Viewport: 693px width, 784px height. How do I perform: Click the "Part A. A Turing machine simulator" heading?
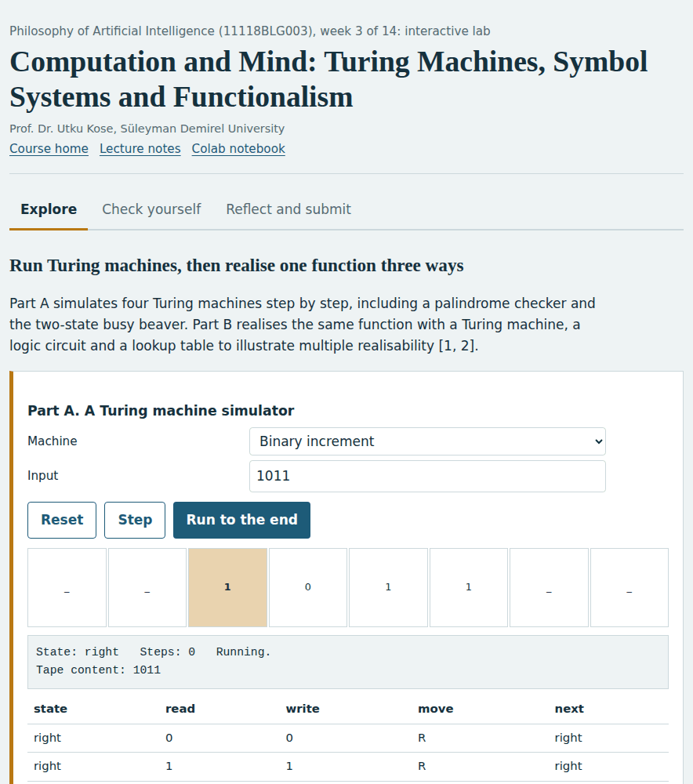click(x=161, y=411)
